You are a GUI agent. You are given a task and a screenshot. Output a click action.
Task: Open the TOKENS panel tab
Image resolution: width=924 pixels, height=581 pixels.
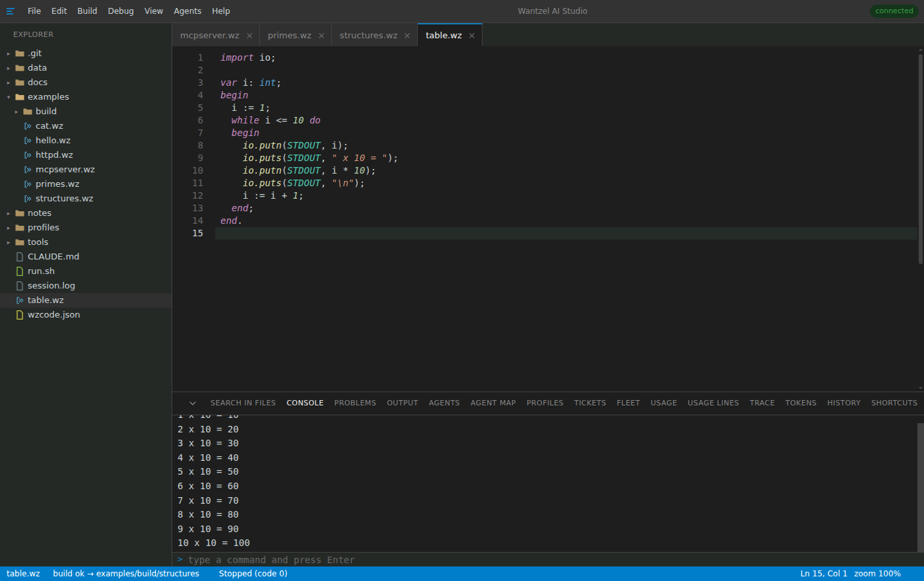click(801, 403)
